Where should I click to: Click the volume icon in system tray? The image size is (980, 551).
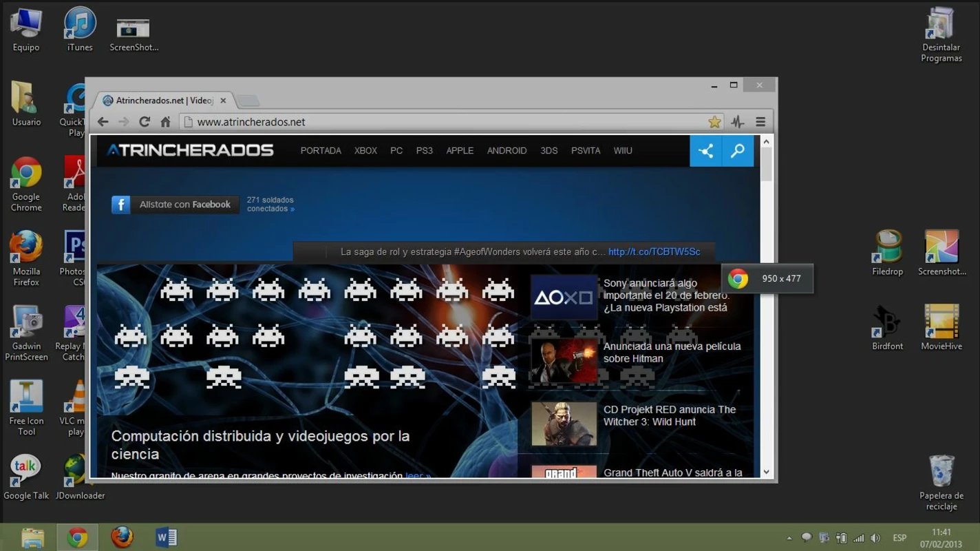tap(875, 538)
